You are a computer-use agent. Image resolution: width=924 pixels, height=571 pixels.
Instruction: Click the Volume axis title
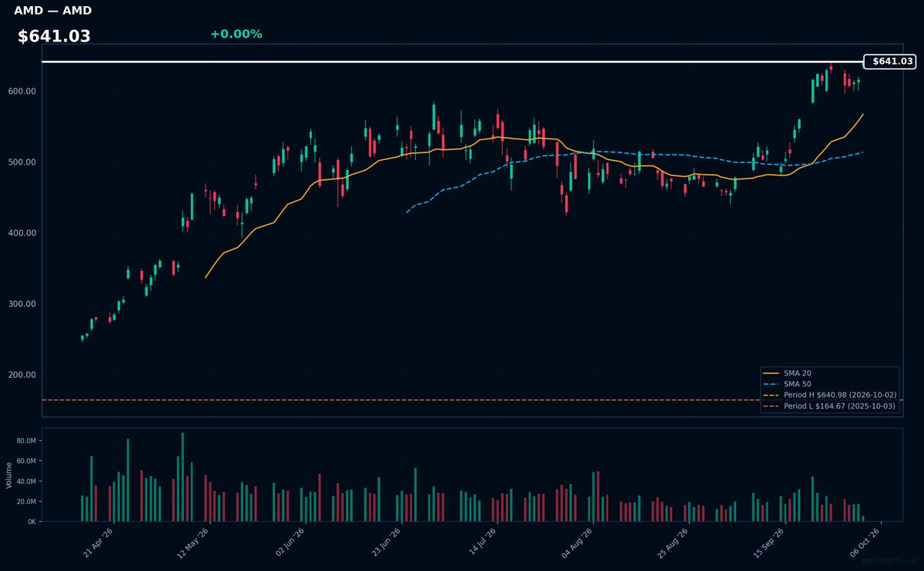9,475
